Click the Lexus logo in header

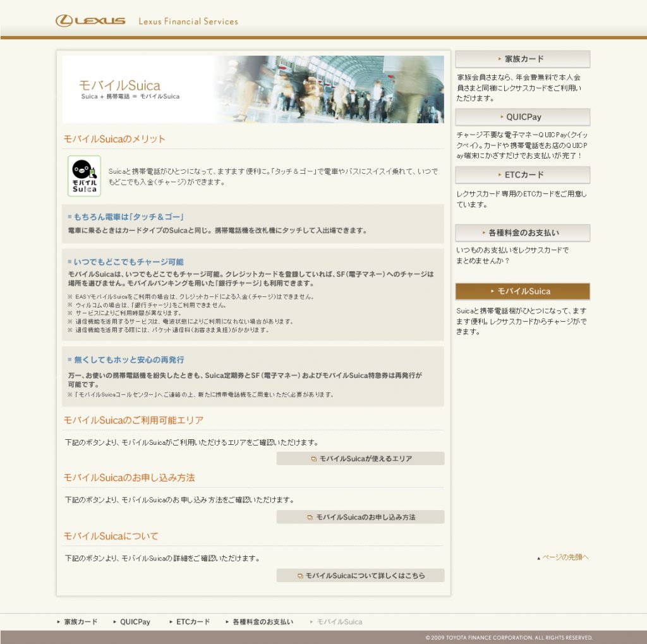pos(90,21)
